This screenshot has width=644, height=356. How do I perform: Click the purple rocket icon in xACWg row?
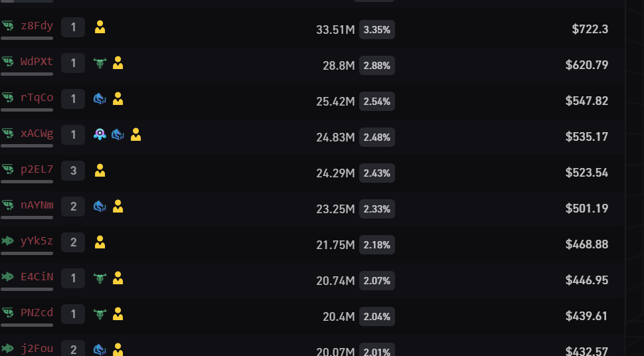coord(100,134)
